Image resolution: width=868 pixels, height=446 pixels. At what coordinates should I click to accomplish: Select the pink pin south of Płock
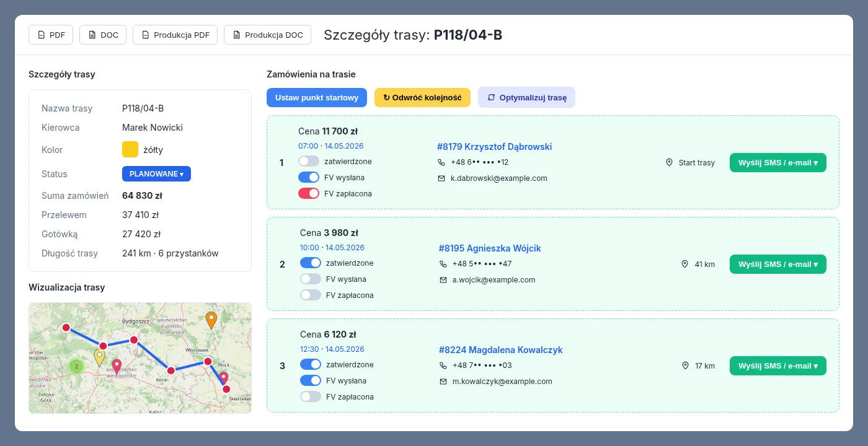223,378
